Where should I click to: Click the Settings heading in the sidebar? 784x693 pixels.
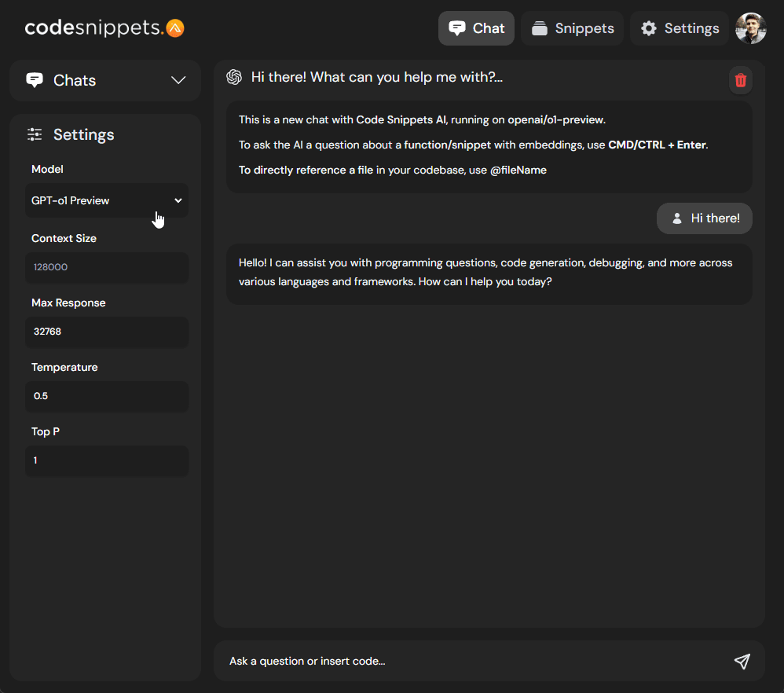[x=83, y=134]
